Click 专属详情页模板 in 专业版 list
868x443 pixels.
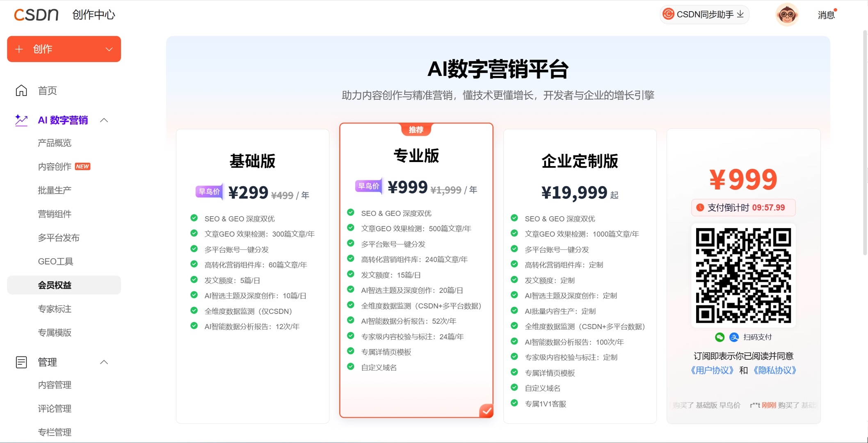pos(386,352)
